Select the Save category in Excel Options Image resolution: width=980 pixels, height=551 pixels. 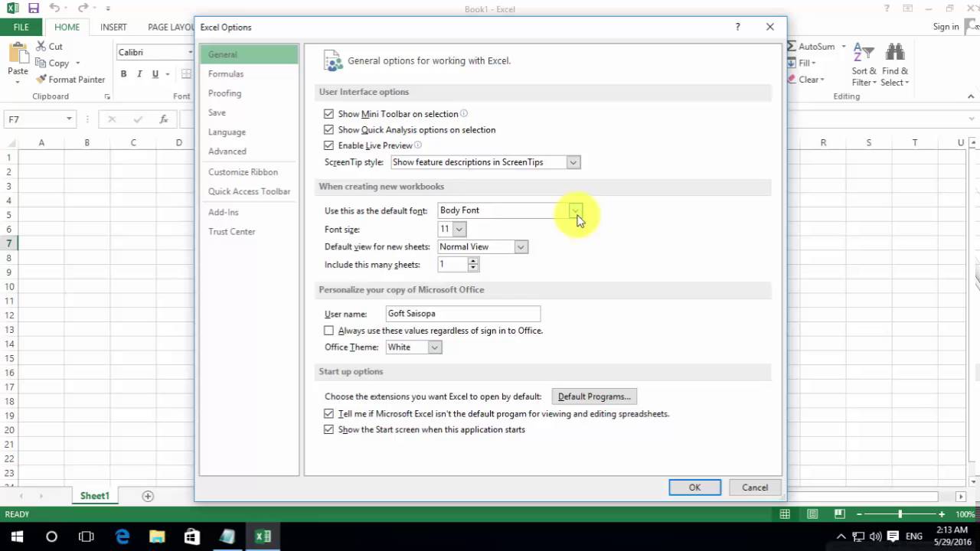249,112
